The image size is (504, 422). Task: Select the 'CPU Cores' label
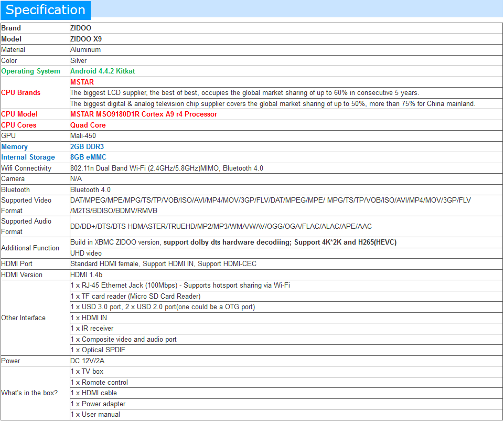[x=19, y=125]
